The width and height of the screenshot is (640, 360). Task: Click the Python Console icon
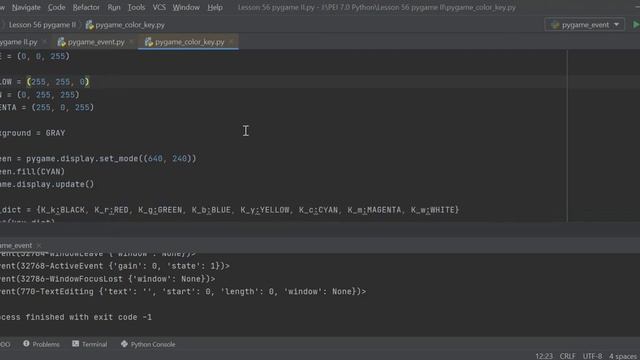(x=124, y=344)
